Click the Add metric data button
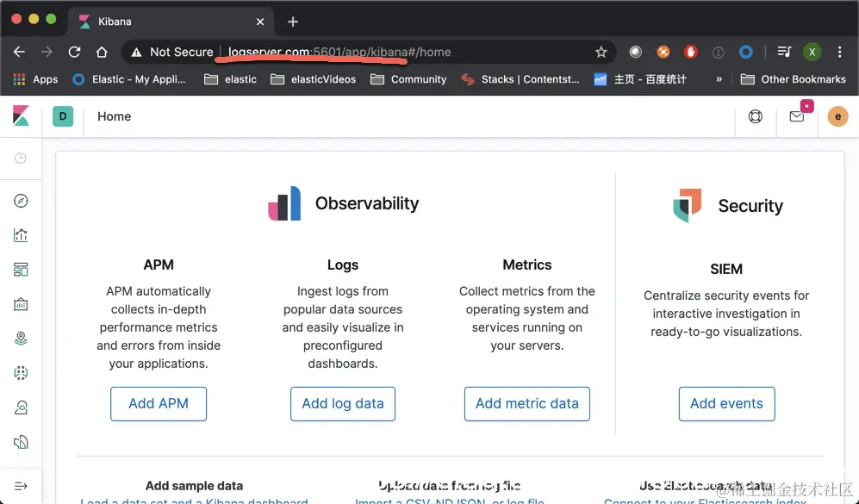 [x=527, y=404]
